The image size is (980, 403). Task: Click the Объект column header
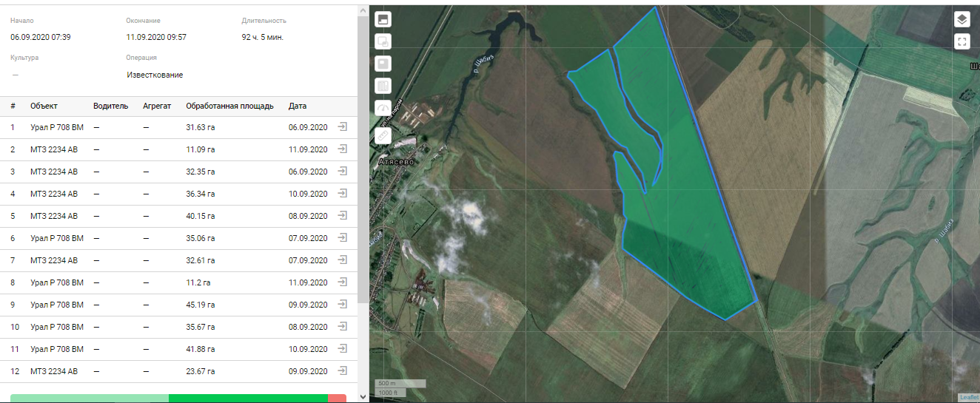tap(44, 106)
